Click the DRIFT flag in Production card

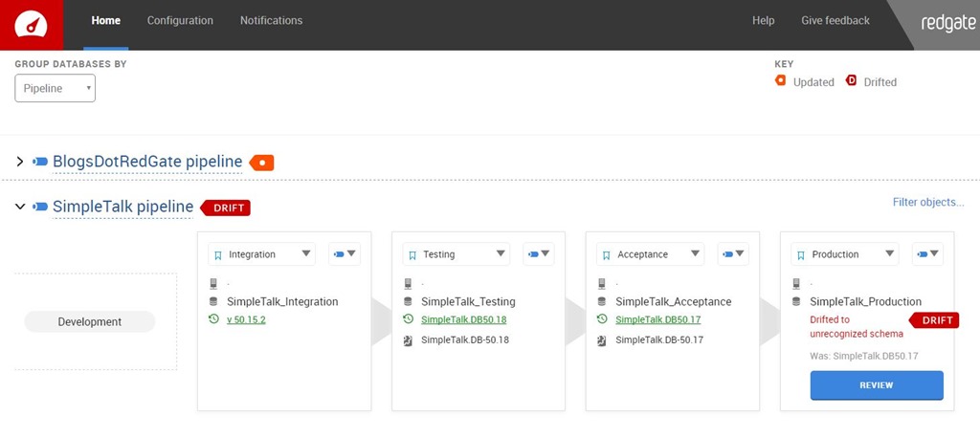(x=934, y=320)
